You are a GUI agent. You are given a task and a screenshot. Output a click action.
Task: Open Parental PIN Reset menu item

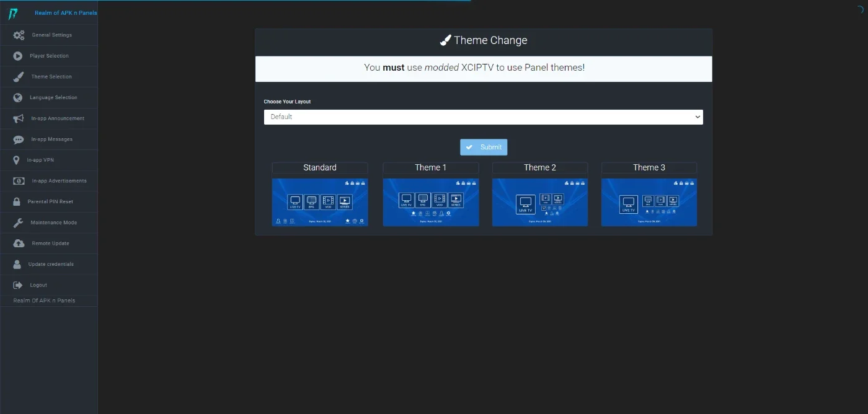click(49, 202)
